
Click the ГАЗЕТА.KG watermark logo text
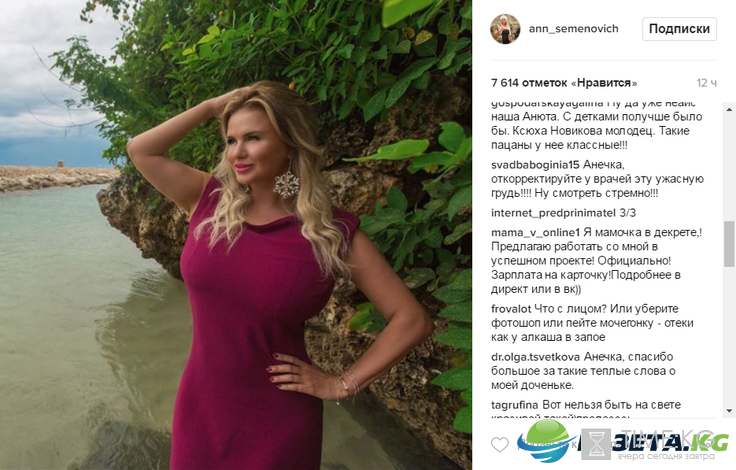click(x=652, y=442)
